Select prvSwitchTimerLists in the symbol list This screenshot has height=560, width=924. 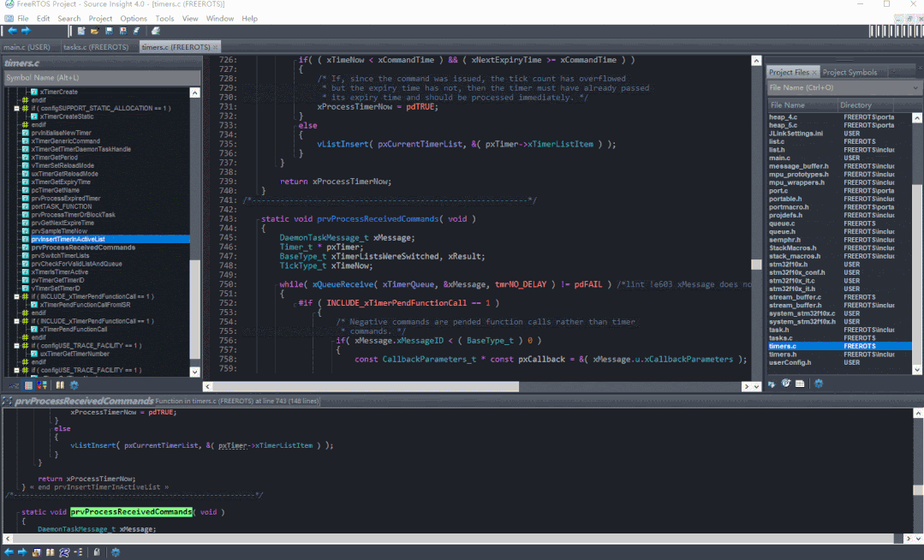coord(60,256)
